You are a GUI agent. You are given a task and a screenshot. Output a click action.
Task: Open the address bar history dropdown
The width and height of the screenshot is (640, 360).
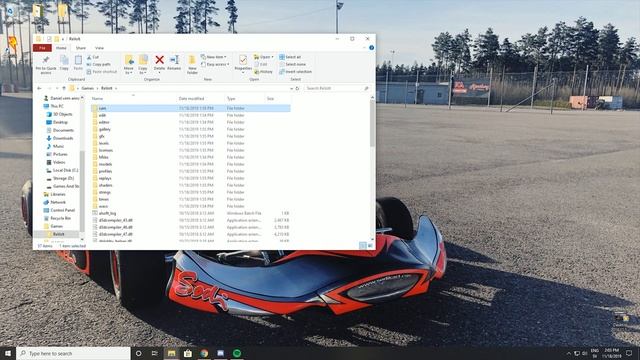click(291, 88)
